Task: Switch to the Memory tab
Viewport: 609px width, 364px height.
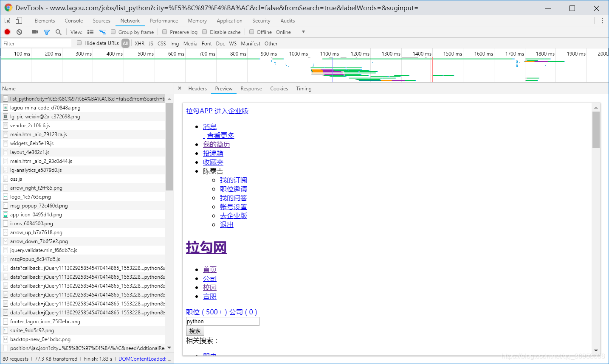Action: click(x=197, y=20)
